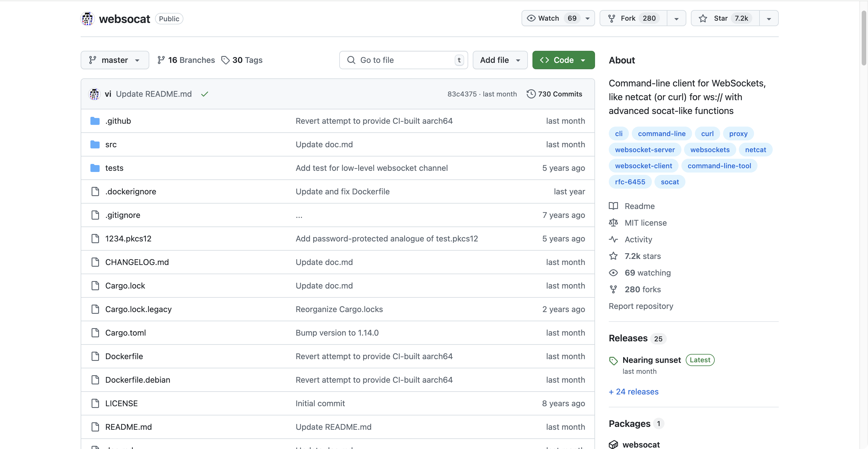Click the commit history clock icon
Image resolution: width=868 pixels, height=449 pixels.
[x=531, y=94]
